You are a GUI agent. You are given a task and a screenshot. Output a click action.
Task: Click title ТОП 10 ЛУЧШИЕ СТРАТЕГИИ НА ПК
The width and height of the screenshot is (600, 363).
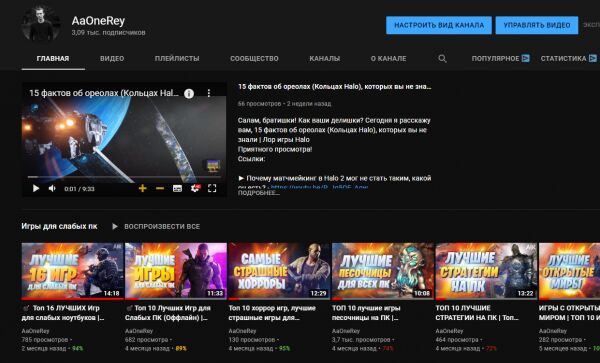click(477, 313)
